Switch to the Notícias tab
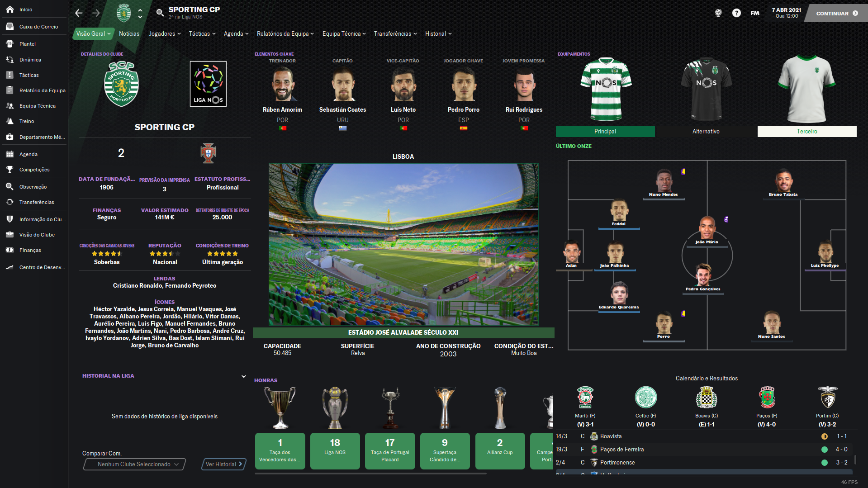 pos(129,34)
